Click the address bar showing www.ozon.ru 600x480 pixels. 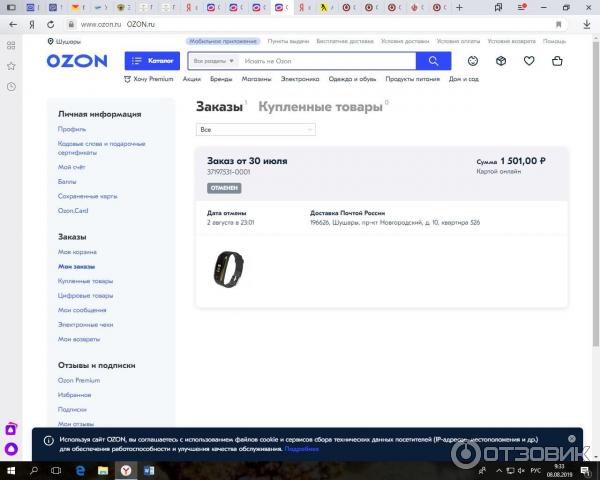coord(314,24)
